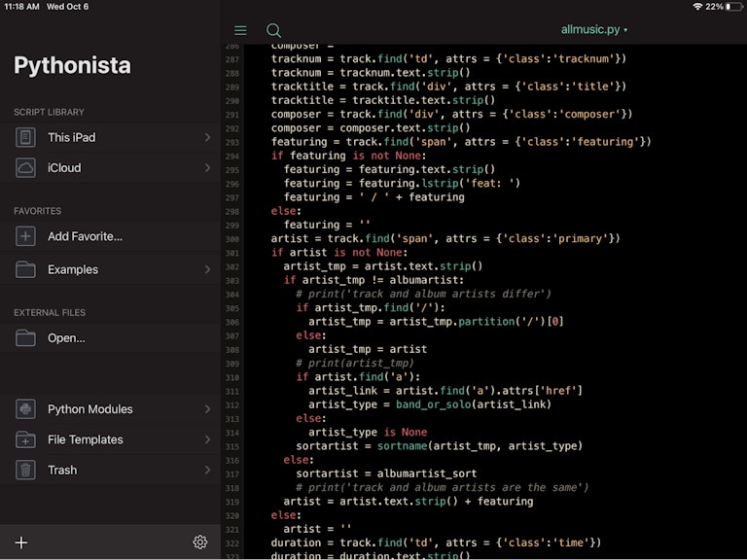This screenshot has height=560, width=747.
Task: Click 'track and album artists differ' comment
Action: tap(423, 294)
